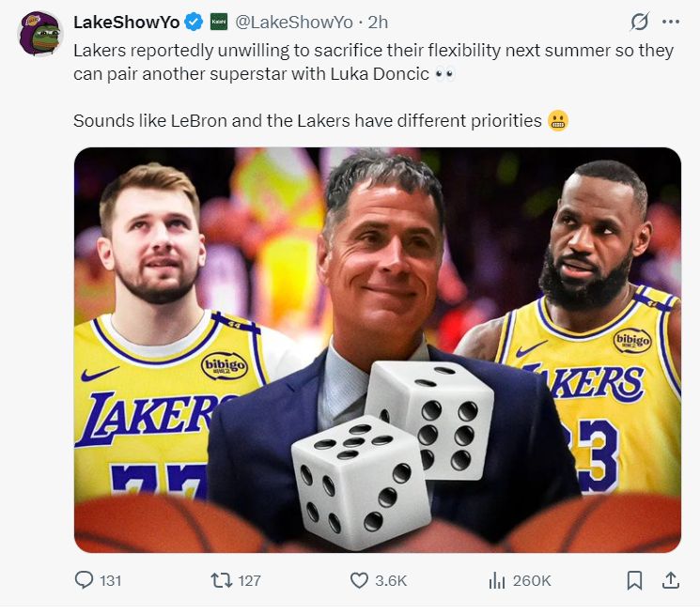Open the share menu upload-arrow icon
Image resolution: width=700 pixels, height=614 pixels.
coord(670,580)
